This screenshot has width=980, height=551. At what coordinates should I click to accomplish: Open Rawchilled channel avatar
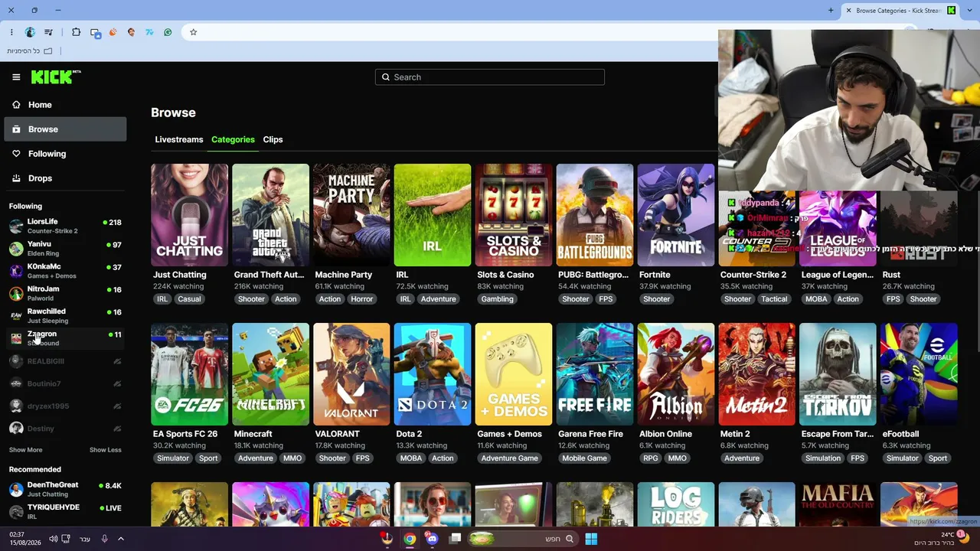[x=16, y=316]
